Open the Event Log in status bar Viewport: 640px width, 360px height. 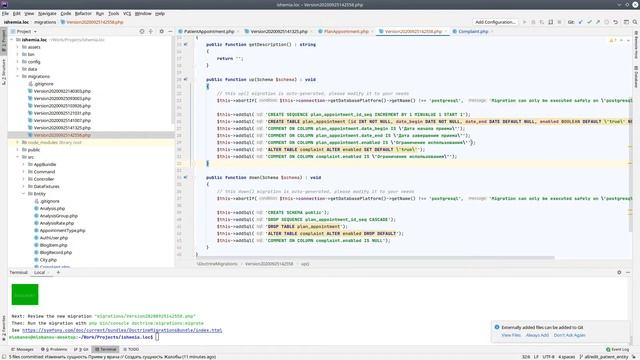coord(618,349)
